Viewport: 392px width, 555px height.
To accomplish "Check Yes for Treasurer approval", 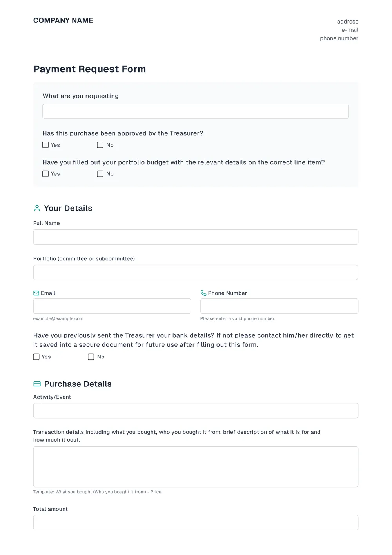I will pyautogui.click(x=45, y=145).
